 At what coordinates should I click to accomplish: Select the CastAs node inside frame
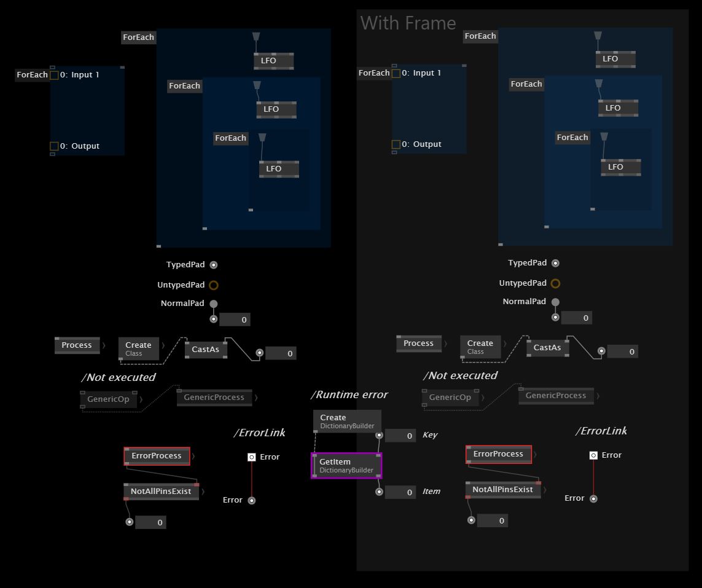pos(548,348)
